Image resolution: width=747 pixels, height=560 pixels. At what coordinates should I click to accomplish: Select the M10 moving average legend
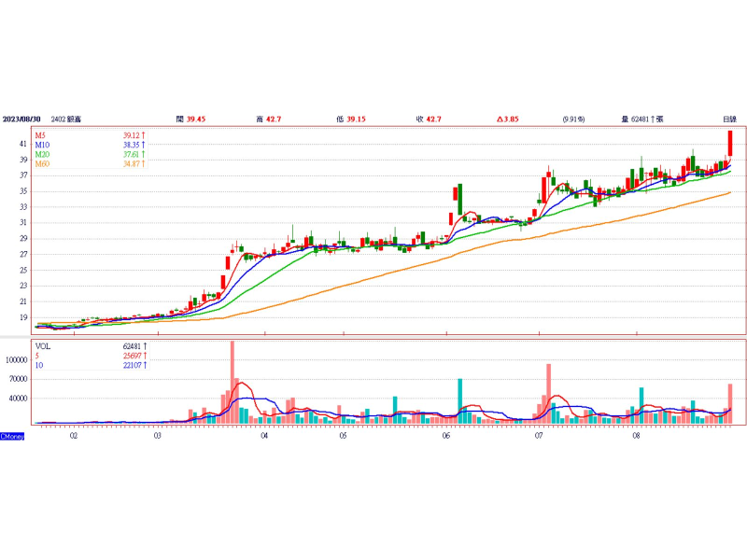point(43,146)
